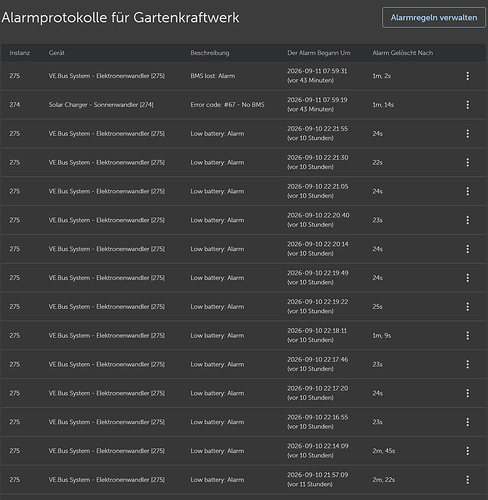
Task: Click the 22s cleared duration
Action: tap(377, 162)
